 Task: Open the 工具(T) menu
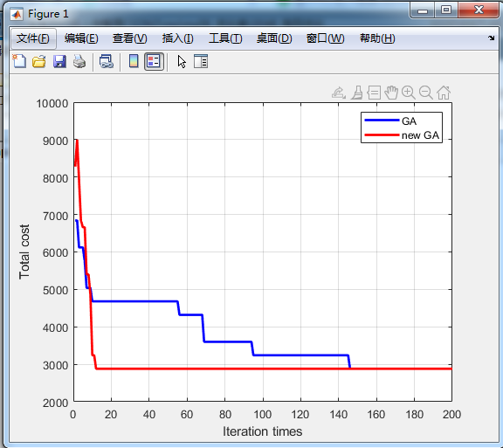[225, 38]
